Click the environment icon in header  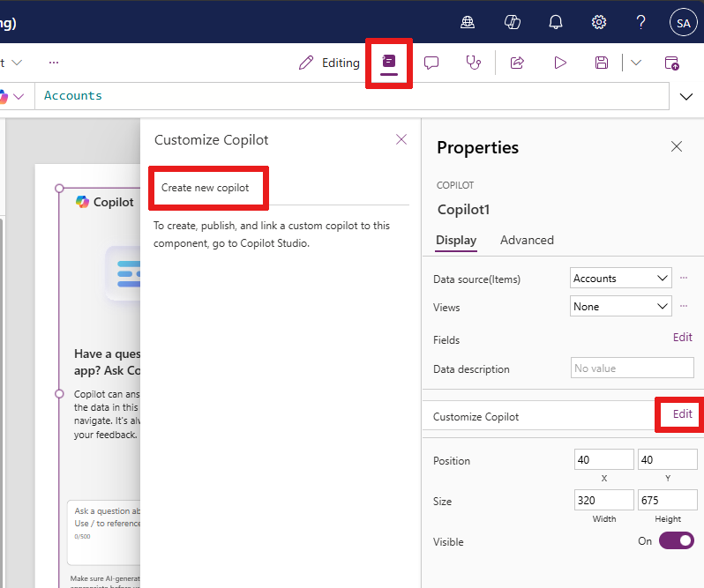[468, 22]
